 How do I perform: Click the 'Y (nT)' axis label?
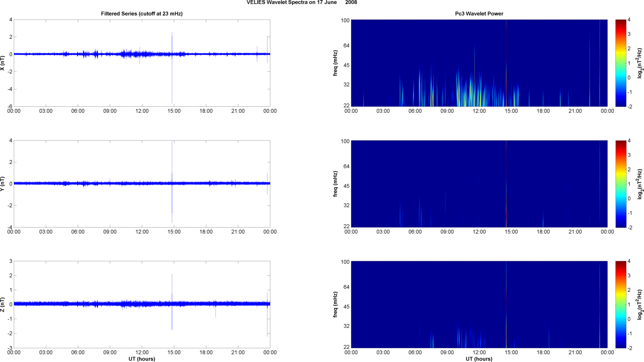pos(3,184)
